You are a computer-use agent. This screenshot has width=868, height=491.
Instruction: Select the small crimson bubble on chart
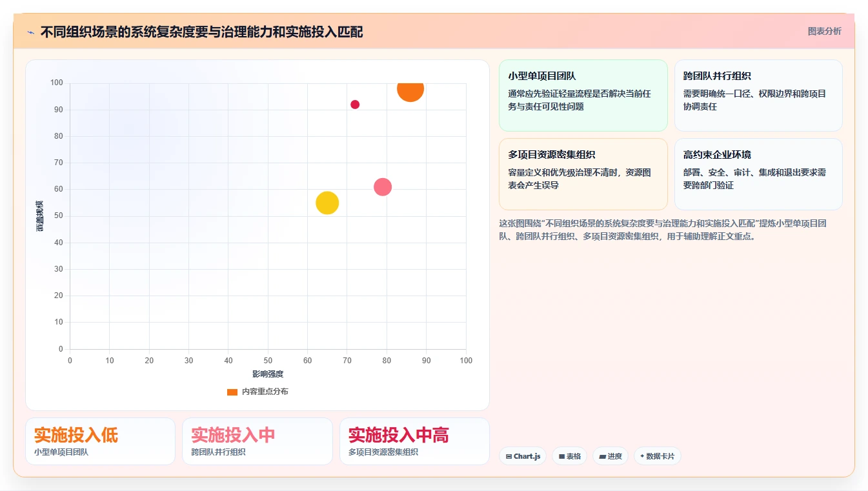(355, 105)
